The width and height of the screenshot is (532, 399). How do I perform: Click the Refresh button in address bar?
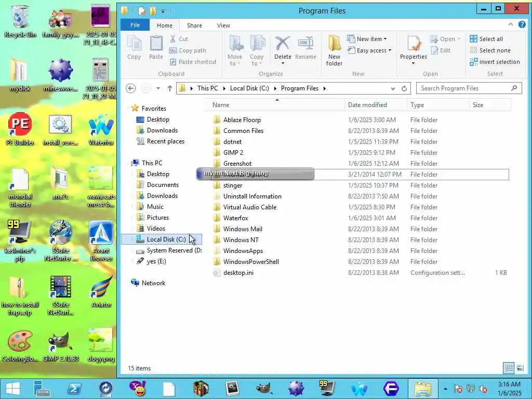click(404, 88)
